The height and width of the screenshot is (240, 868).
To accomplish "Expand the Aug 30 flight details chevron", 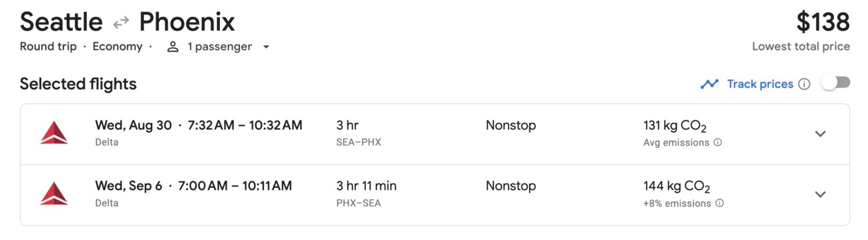I will click(820, 134).
